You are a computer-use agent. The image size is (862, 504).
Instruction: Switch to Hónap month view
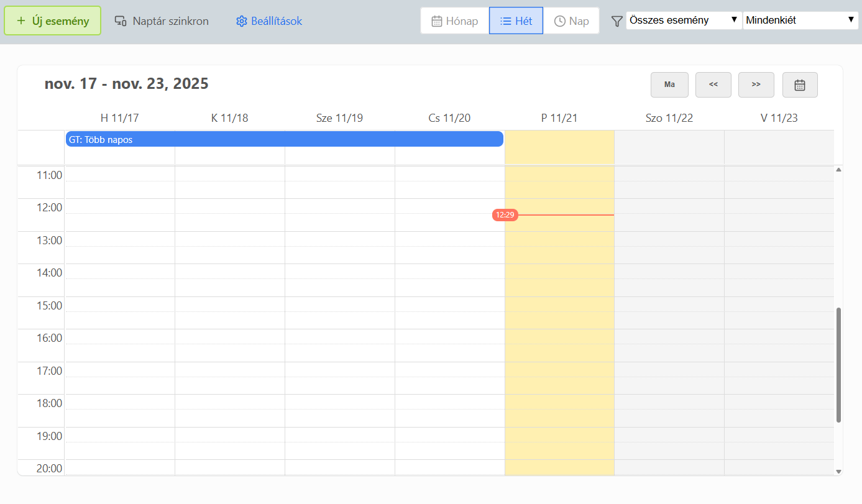pos(455,21)
